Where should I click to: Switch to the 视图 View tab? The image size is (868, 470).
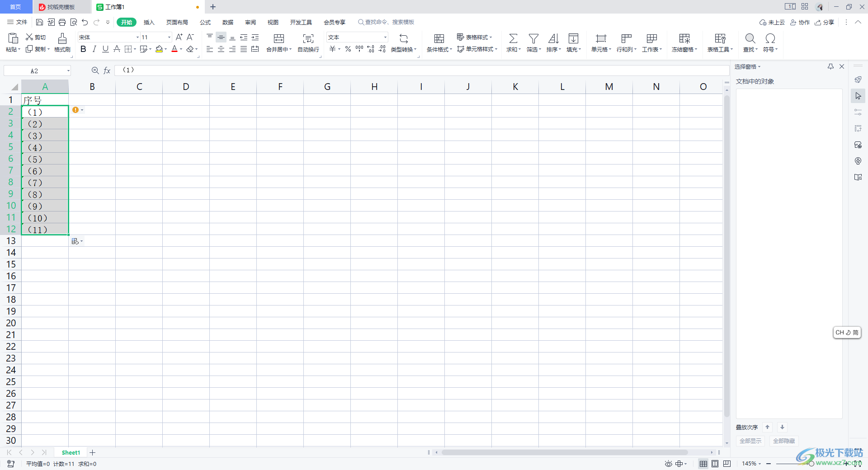273,22
